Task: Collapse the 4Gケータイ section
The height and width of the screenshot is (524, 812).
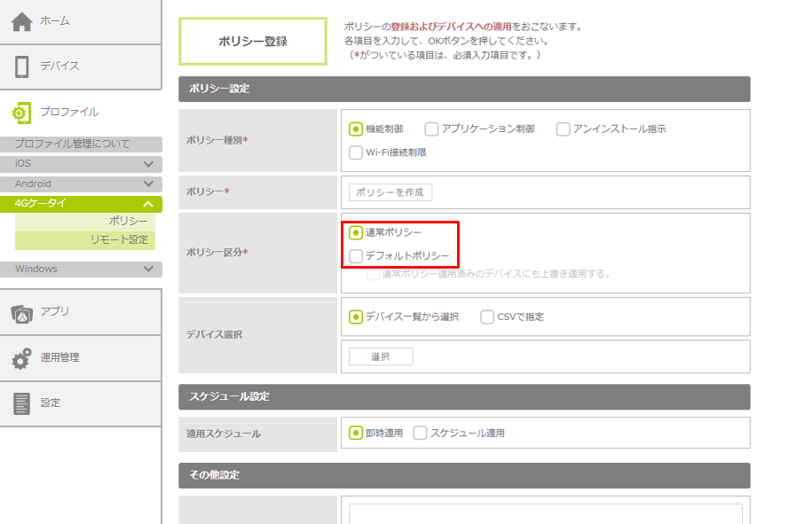Action: (x=148, y=204)
